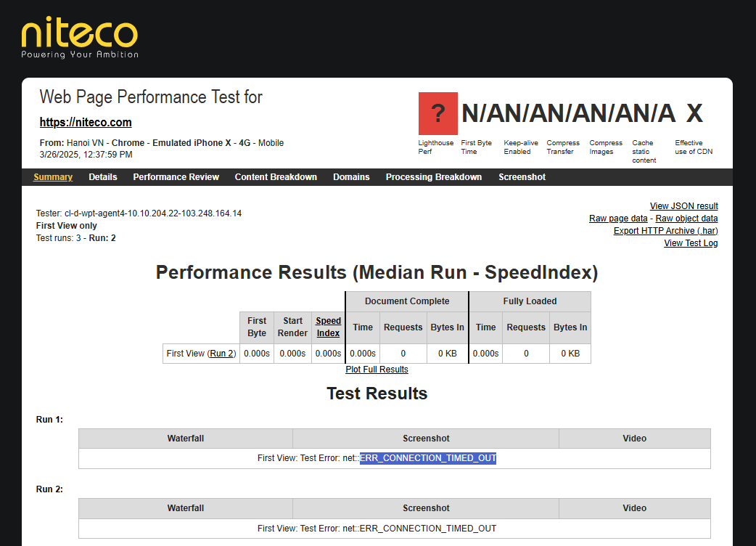Click the Run 2 Waterfall column header
This screenshot has width=756, height=546.
coord(186,508)
